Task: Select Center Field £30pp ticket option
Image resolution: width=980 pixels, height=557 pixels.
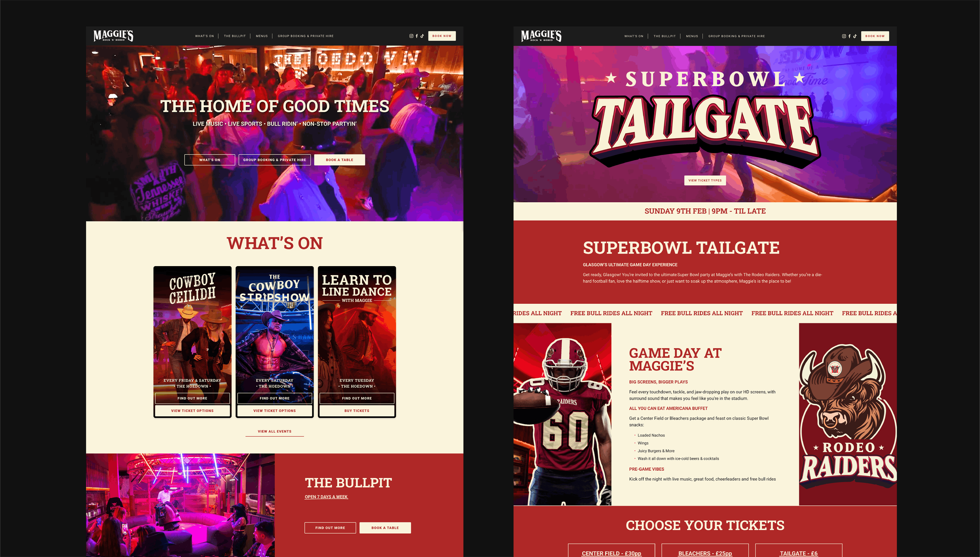Action: pos(612,550)
